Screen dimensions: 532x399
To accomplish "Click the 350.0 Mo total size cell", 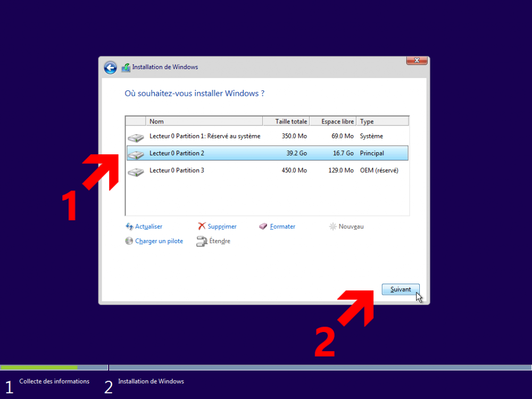I will coord(294,136).
